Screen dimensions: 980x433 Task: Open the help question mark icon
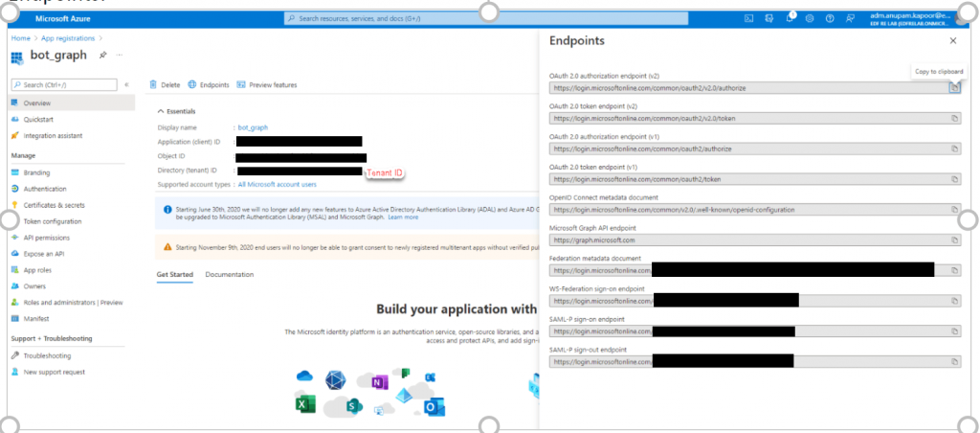pos(830,19)
